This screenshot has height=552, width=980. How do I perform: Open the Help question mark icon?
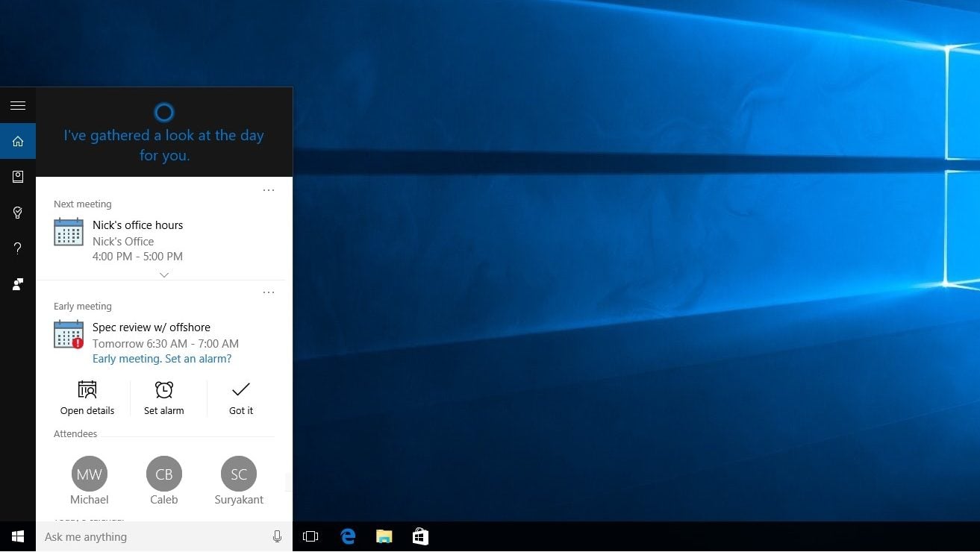pos(18,248)
